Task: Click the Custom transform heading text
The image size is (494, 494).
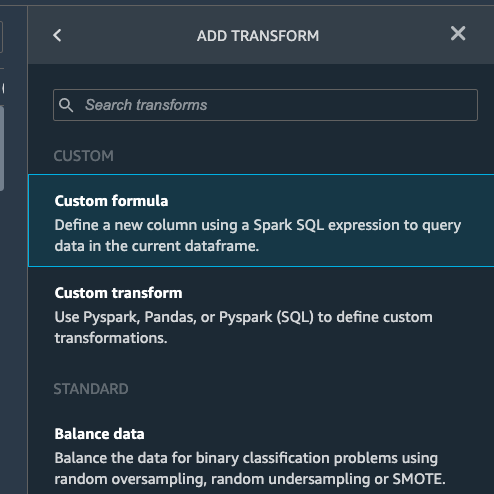Action: pos(118,293)
